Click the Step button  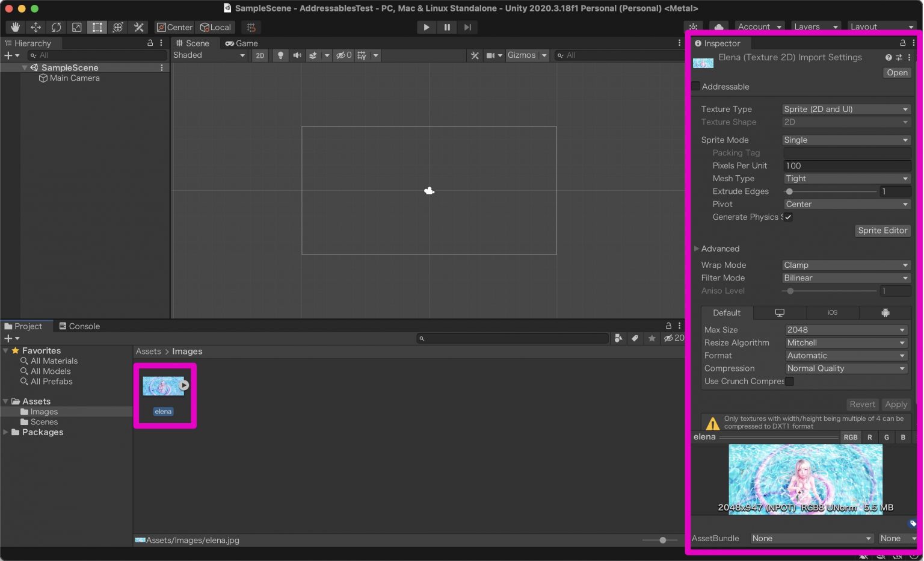467,27
